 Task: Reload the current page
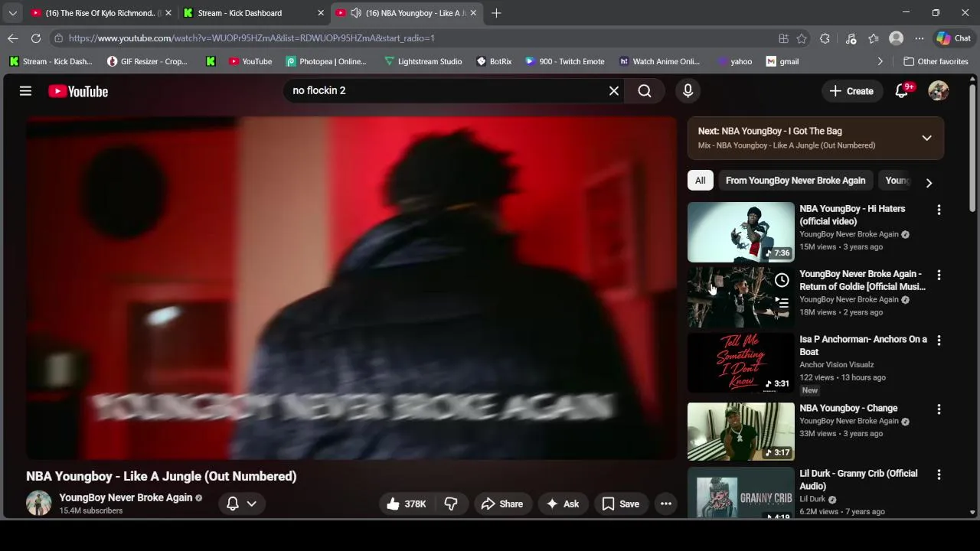point(36,38)
